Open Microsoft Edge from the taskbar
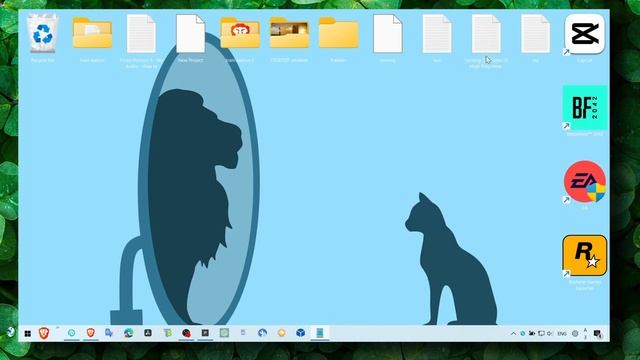 coord(129,333)
